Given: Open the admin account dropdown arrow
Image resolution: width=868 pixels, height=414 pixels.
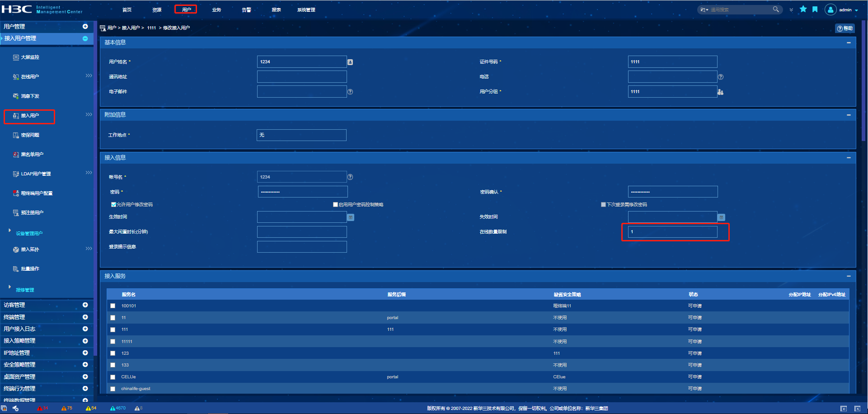Looking at the screenshot, I should [x=856, y=10].
